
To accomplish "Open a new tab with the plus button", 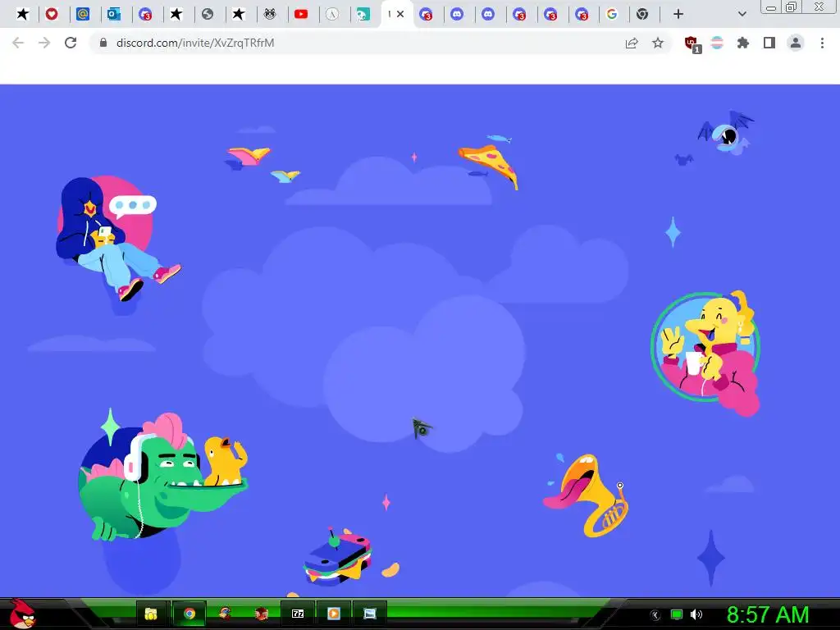I will tap(678, 14).
